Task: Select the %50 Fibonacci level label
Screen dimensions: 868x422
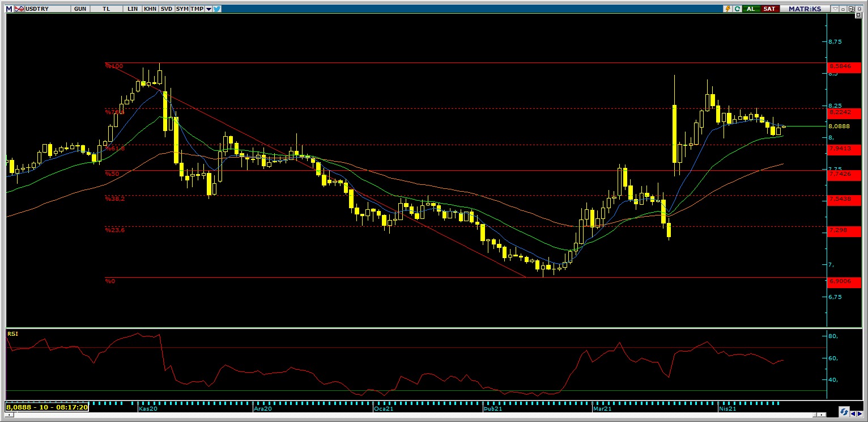Action: coord(112,174)
